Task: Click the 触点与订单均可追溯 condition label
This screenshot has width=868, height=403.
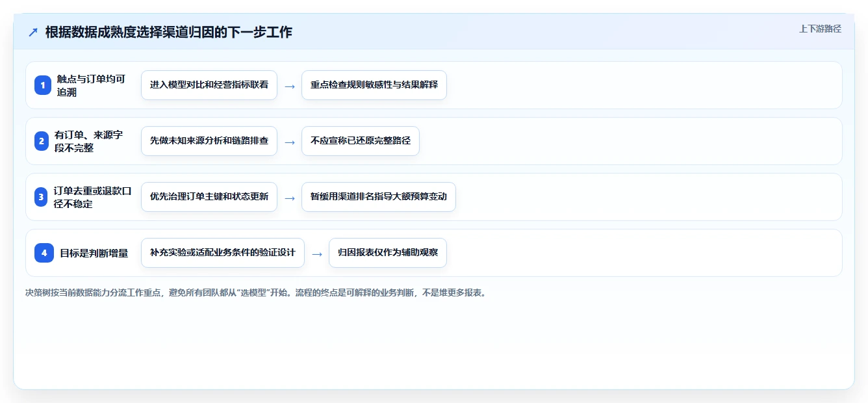Action: click(91, 85)
